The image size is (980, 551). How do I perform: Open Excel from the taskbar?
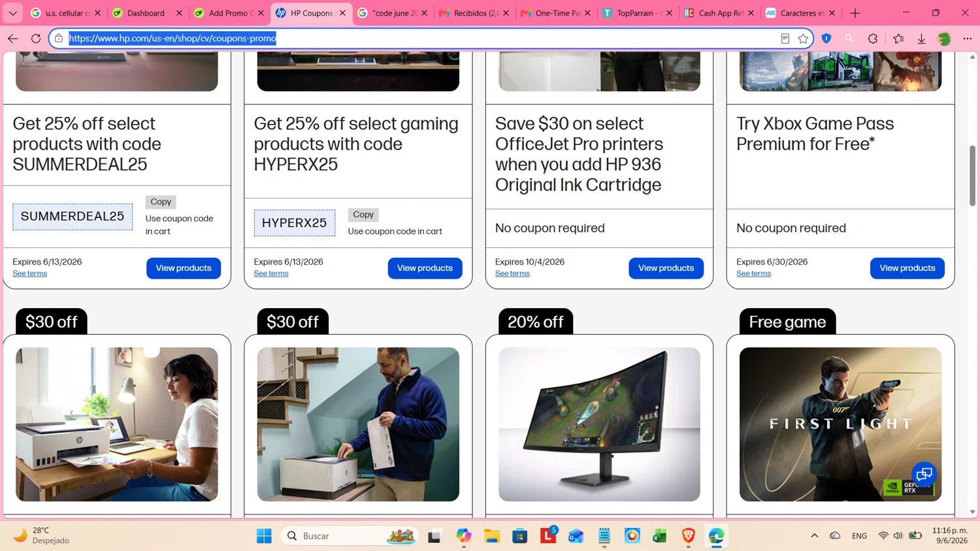[x=660, y=536]
